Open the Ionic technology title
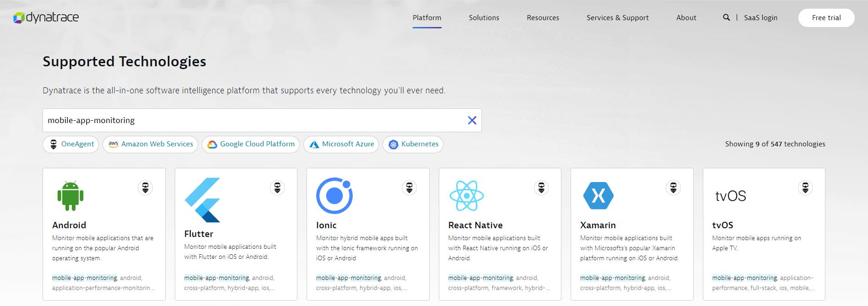 326,225
